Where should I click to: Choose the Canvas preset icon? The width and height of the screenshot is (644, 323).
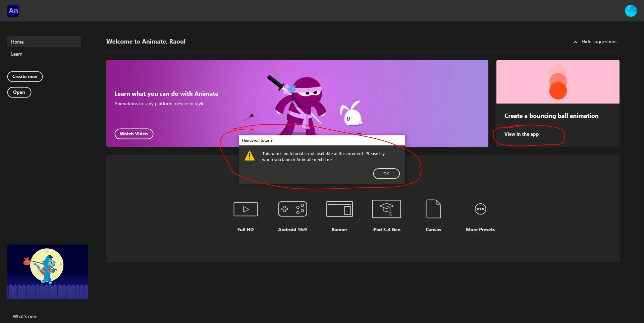tap(433, 209)
